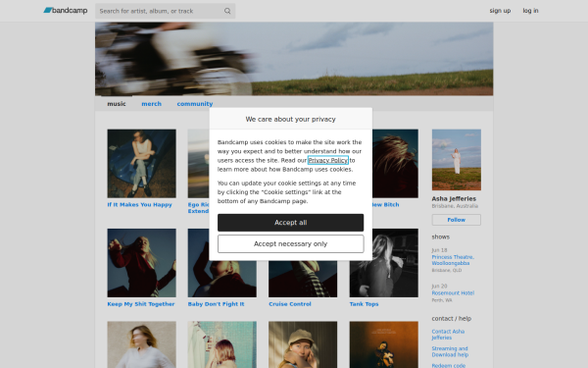Open the Privacy Policy link in the dialog
Viewport: 588px width, 368px height.
[x=327, y=160]
